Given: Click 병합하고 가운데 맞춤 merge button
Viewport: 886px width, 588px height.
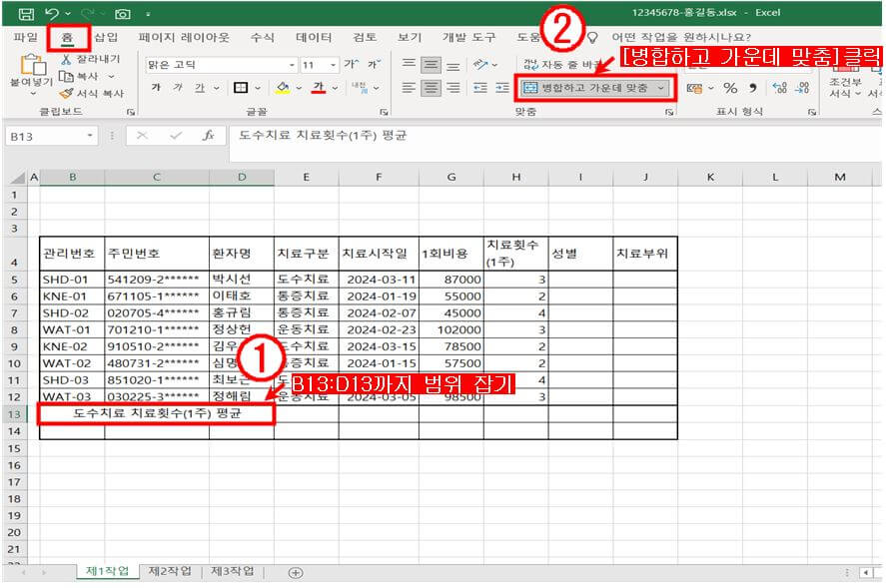Looking at the screenshot, I should coord(586,88).
